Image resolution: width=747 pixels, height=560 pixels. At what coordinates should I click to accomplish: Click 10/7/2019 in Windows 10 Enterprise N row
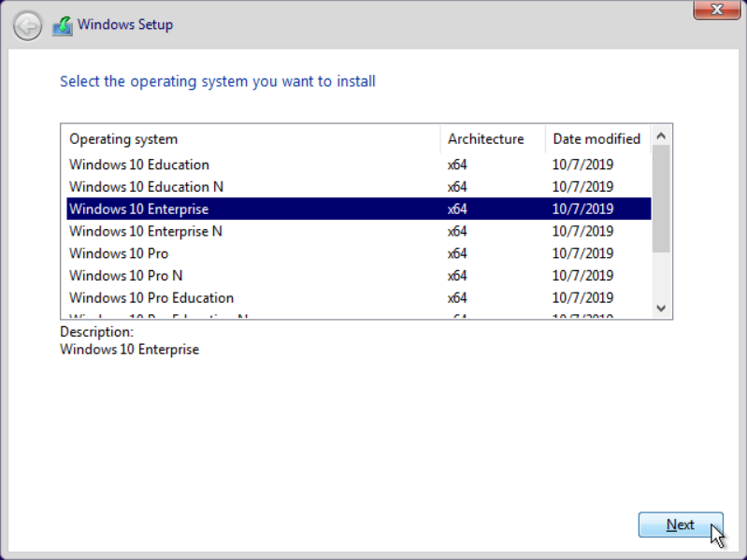click(582, 231)
